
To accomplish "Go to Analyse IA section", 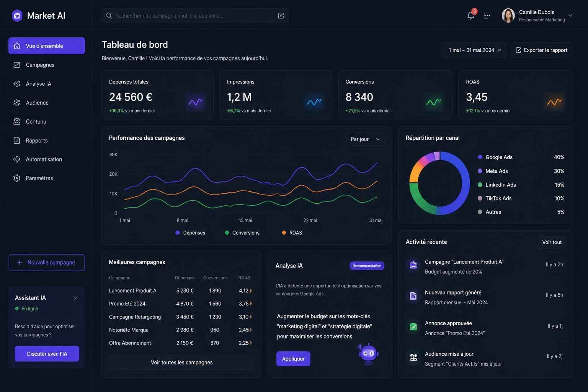I will [x=47, y=83].
